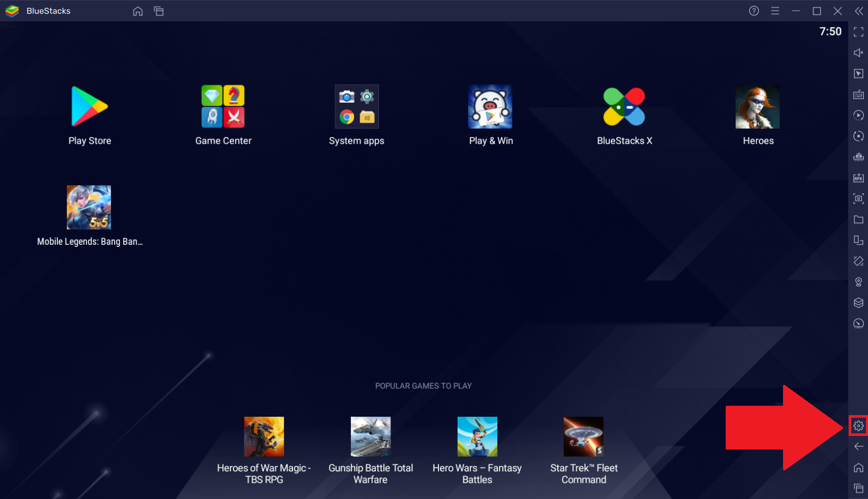This screenshot has height=499, width=868.
Task: Open the keyboard game controls icon
Action: [x=859, y=95]
